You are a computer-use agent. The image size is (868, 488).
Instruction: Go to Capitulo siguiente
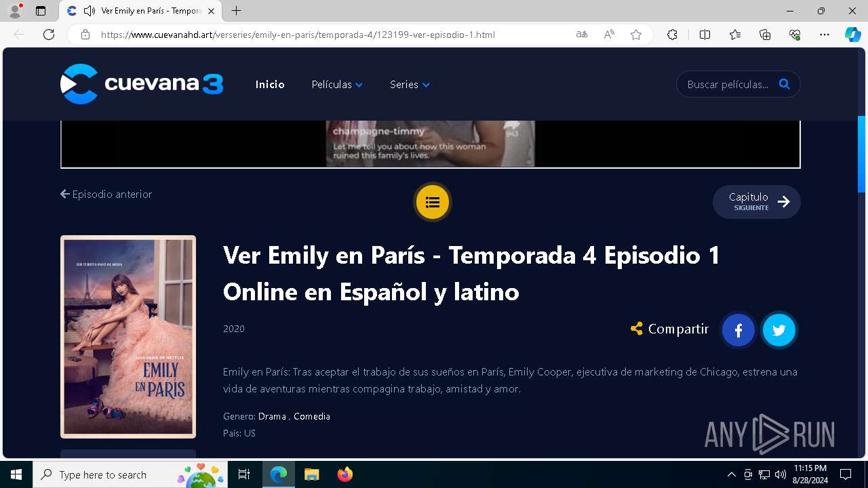pyautogui.click(x=756, y=202)
